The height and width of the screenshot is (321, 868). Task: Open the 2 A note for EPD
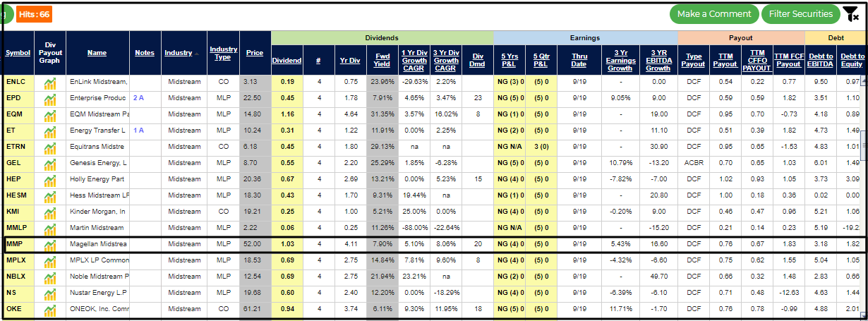pos(138,99)
